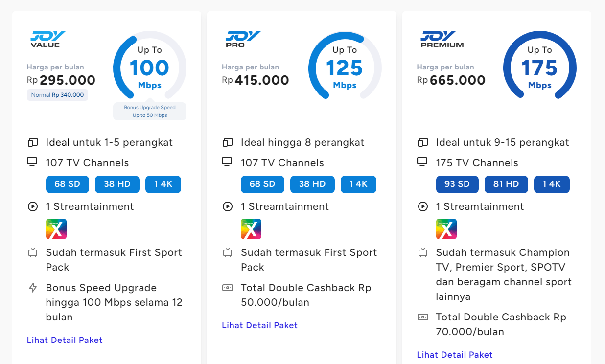Click 'Lihat Detail Paket' on Joy Value
605x364 pixels.
click(x=64, y=340)
